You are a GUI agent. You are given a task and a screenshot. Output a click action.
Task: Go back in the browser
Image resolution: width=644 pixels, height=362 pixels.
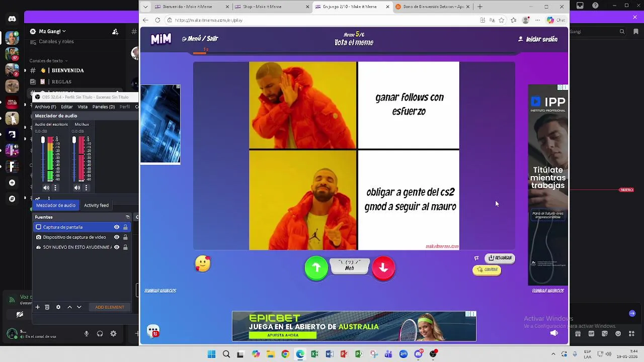(145, 20)
